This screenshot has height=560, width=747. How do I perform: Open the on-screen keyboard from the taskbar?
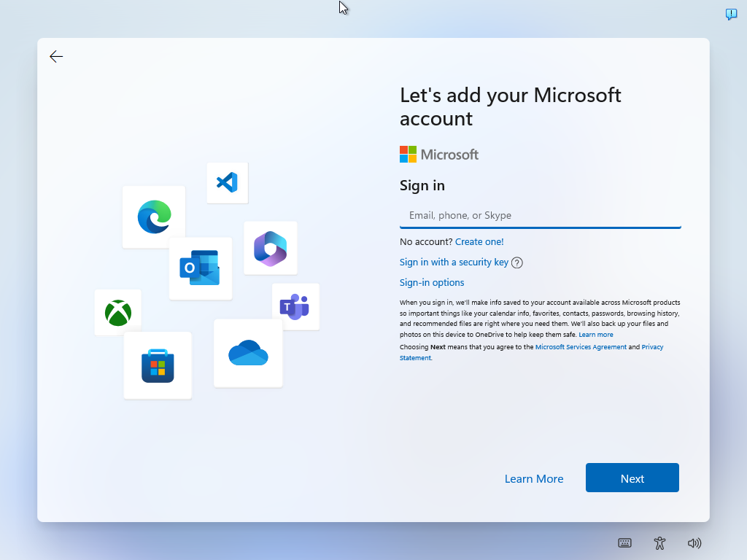click(624, 543)
